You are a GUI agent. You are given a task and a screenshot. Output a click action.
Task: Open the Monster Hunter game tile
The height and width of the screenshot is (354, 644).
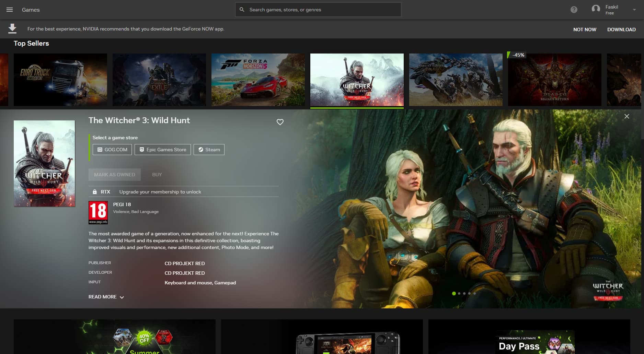(x=456, y=80)
